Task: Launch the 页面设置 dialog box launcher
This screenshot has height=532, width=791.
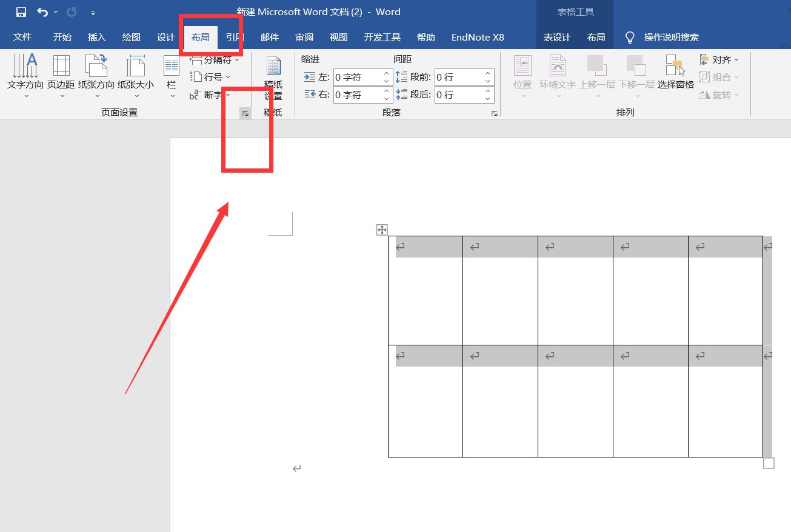Action: (x=245, y=113)
